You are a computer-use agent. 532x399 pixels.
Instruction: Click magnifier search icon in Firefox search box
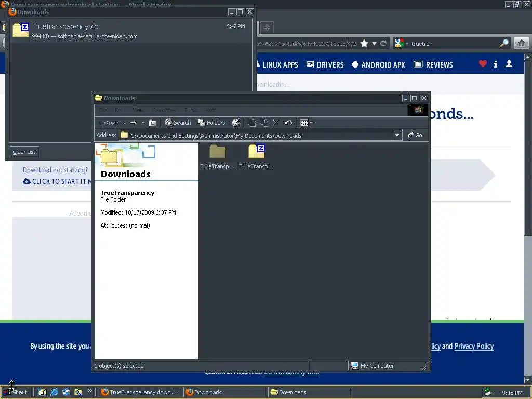click(504, 44)
